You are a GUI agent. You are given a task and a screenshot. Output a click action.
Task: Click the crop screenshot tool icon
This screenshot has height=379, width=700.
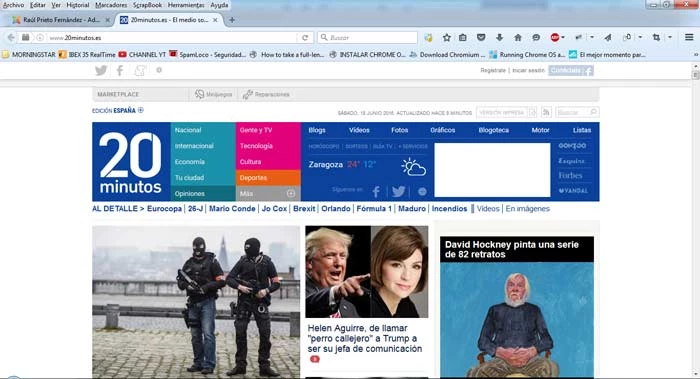[x=656, y=37]
